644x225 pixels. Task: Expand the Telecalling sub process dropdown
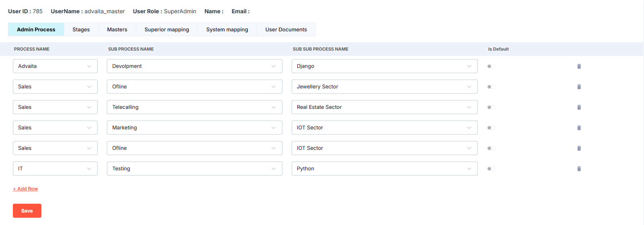click(x=194, y=107)
